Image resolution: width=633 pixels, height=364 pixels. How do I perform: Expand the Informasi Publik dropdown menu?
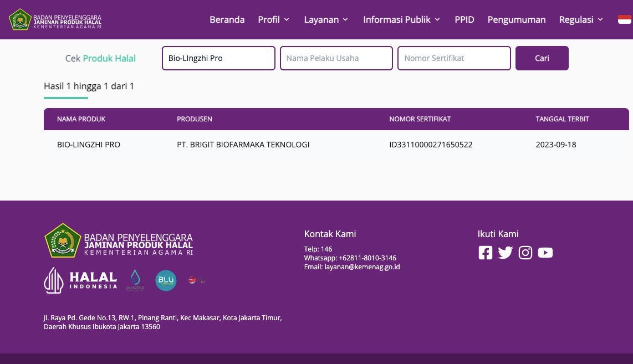click(x=402, y=19)
